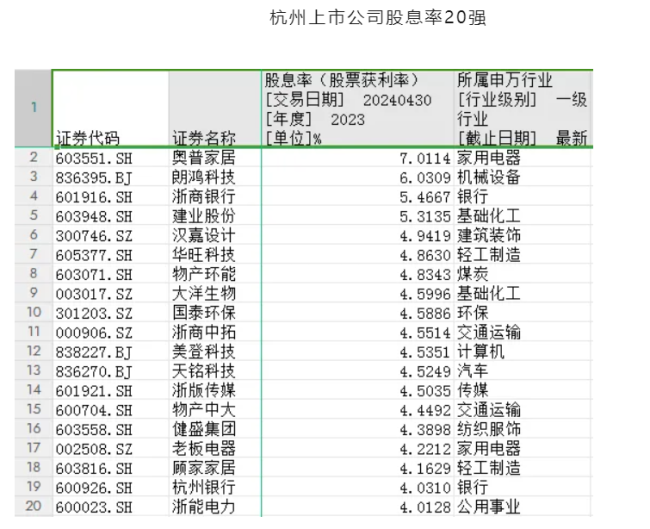Click the title 杭州上市公司股息率20强

point(378,18)
